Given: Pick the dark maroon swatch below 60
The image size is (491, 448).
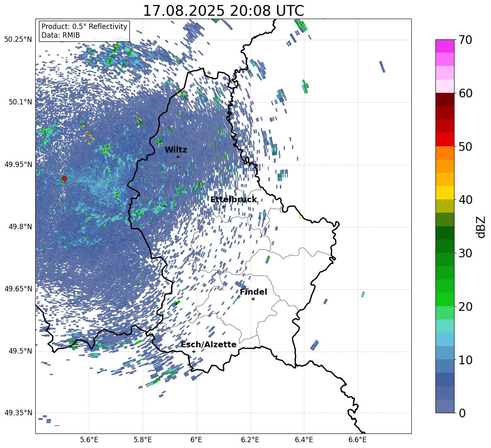Looking at the screenshot, I should 445,100.
